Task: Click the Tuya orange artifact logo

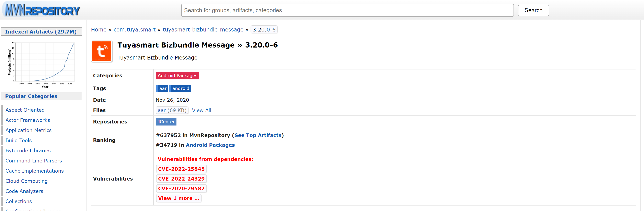Action: (102, 51)
